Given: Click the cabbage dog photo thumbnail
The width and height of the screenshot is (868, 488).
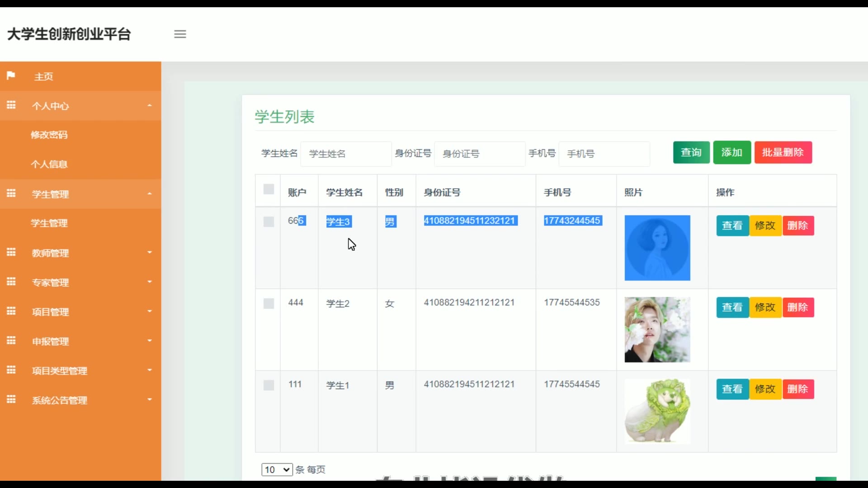Looking at the screenshot, I should pos(657,411).
